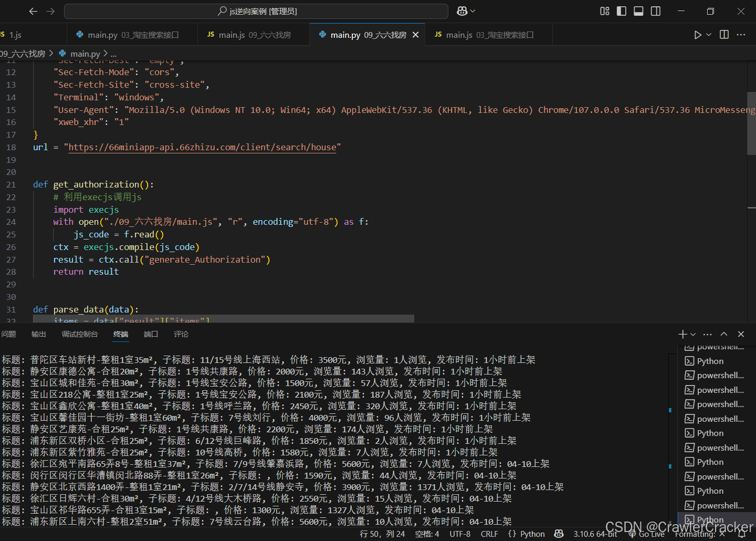Split the editor to the right
Screen dimensions: 756x541
[724, 35]
